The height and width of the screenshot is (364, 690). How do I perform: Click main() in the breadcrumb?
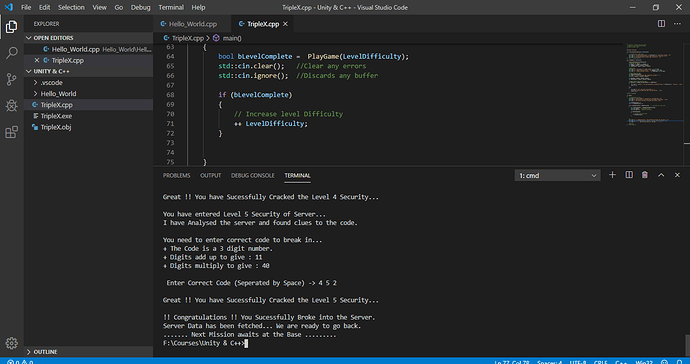[x=232, y=38]
